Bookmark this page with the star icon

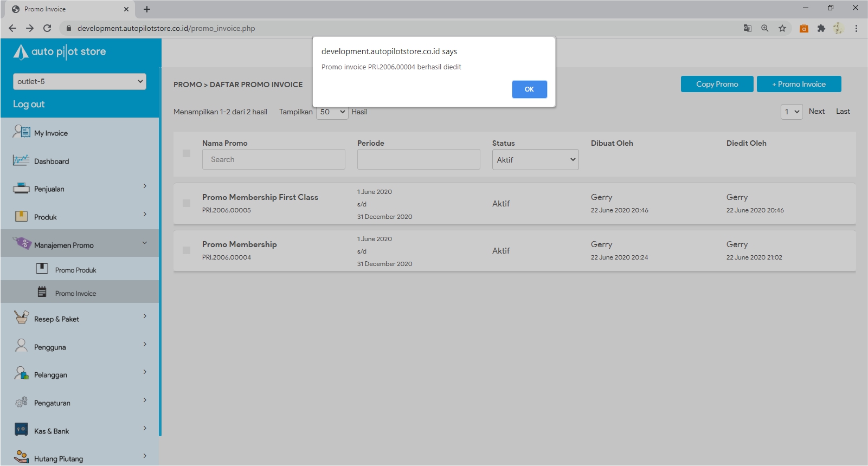[782, 28]
